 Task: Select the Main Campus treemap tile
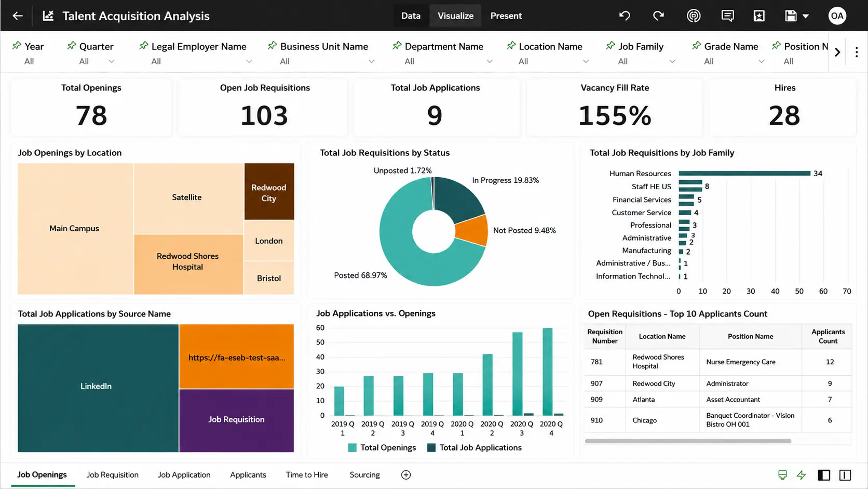pyautogui.click(x=75, y=229)
